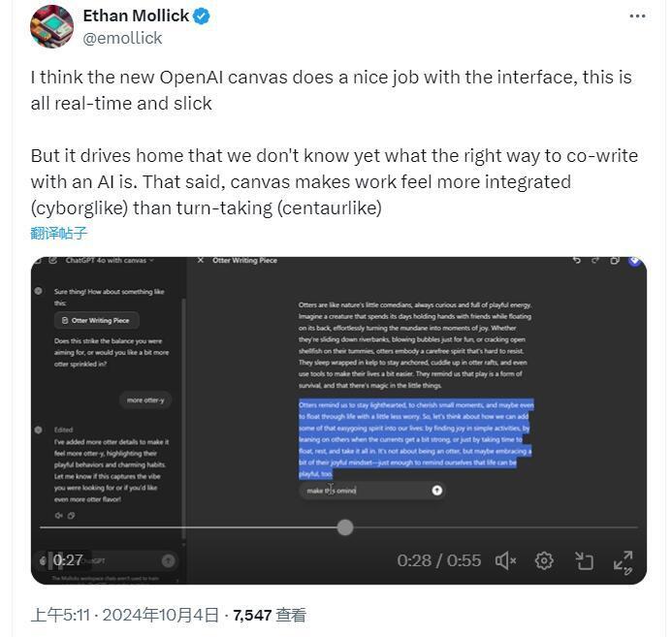Image resolution: width=672 pixels, height=637 pixels.
Task: Toggle picture-in-picture mode
Action: [584, 560]
